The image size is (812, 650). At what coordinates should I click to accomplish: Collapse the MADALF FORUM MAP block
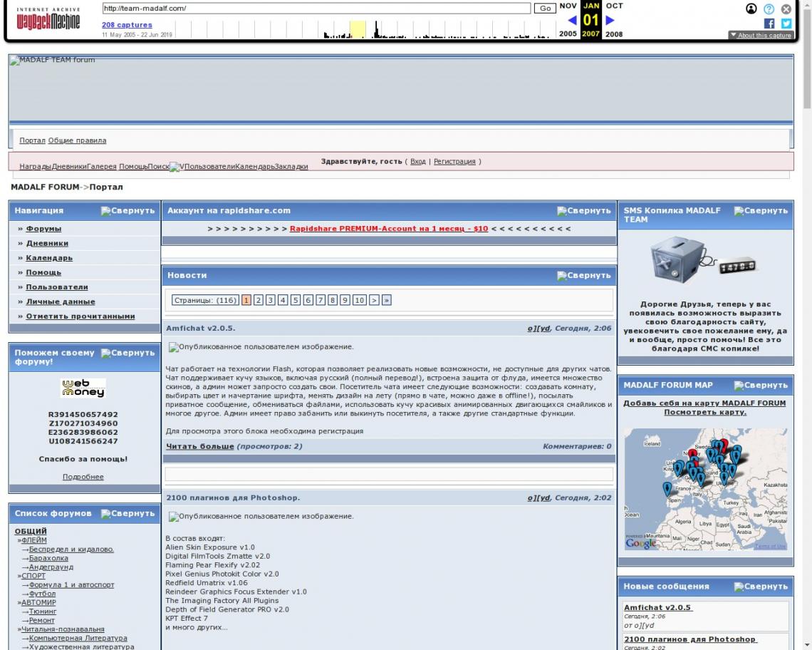click(761, 386)
